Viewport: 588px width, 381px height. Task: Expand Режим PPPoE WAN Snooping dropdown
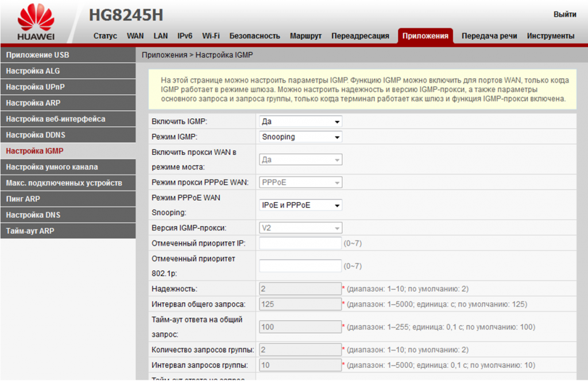[300, 205]
